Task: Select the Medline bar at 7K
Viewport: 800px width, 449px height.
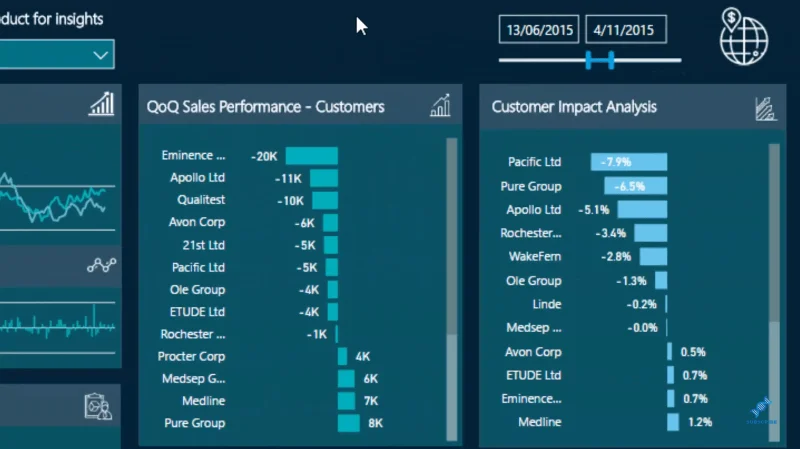Action: (346, 401)
